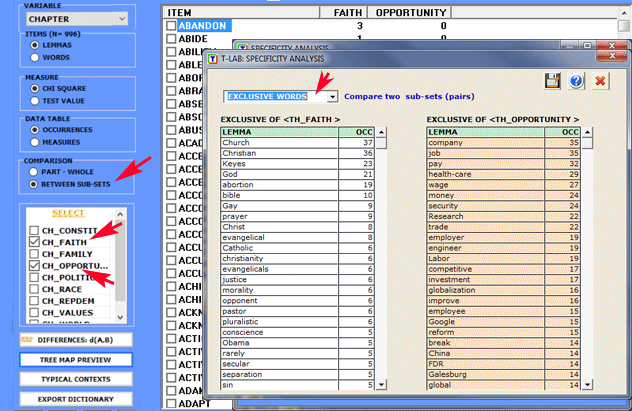This screenshot has width=632, height=411.
Task: Click OCC header in the OPPORTUNITY table
Action: point(562,132)
